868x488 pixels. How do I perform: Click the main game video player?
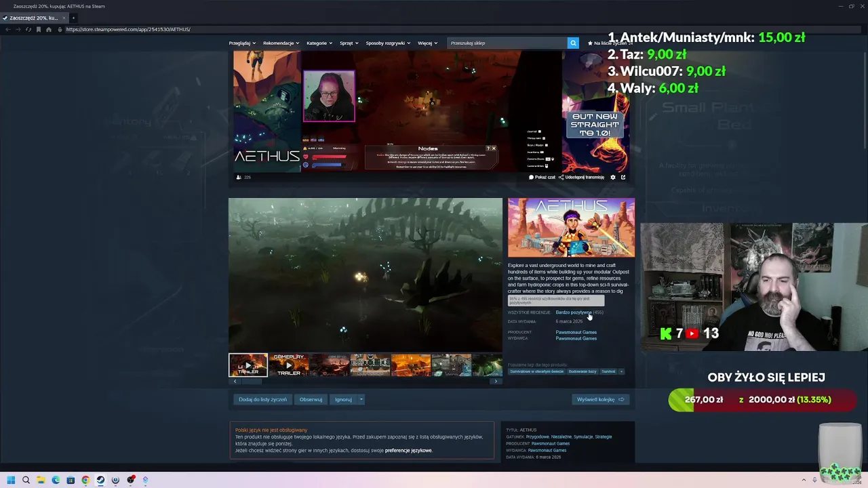pyautogui.click(x=366, y=274)
